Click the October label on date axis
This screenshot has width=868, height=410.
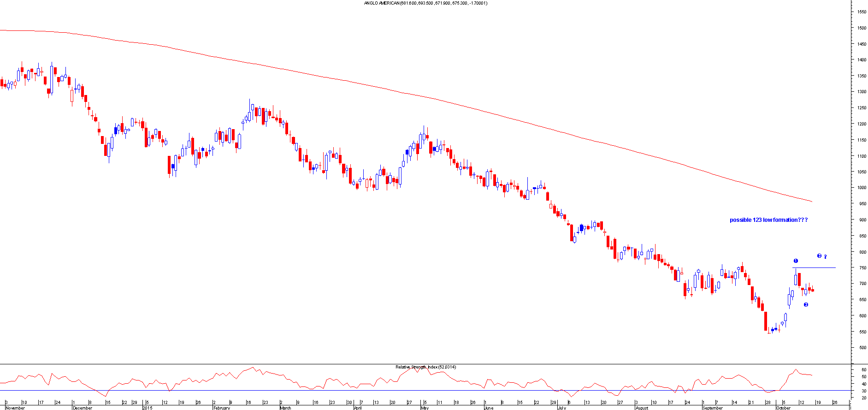[x=783, y=408]
